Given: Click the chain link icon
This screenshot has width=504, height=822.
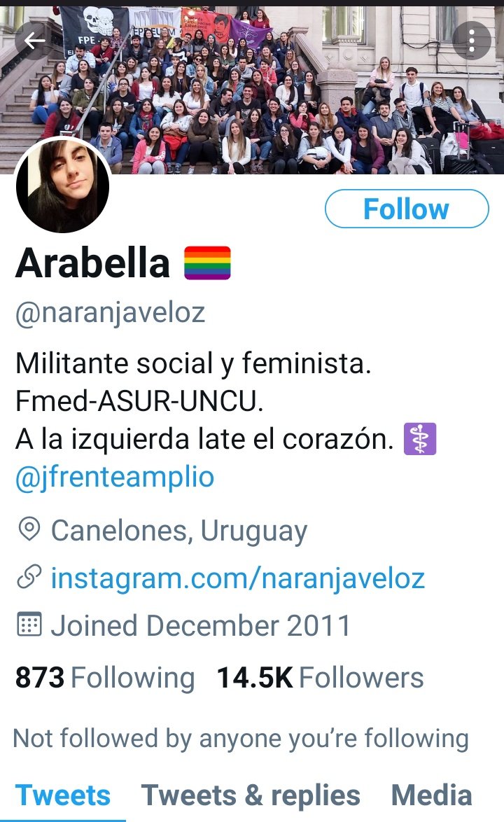Looking at the screenshot, I should [29, 577].
